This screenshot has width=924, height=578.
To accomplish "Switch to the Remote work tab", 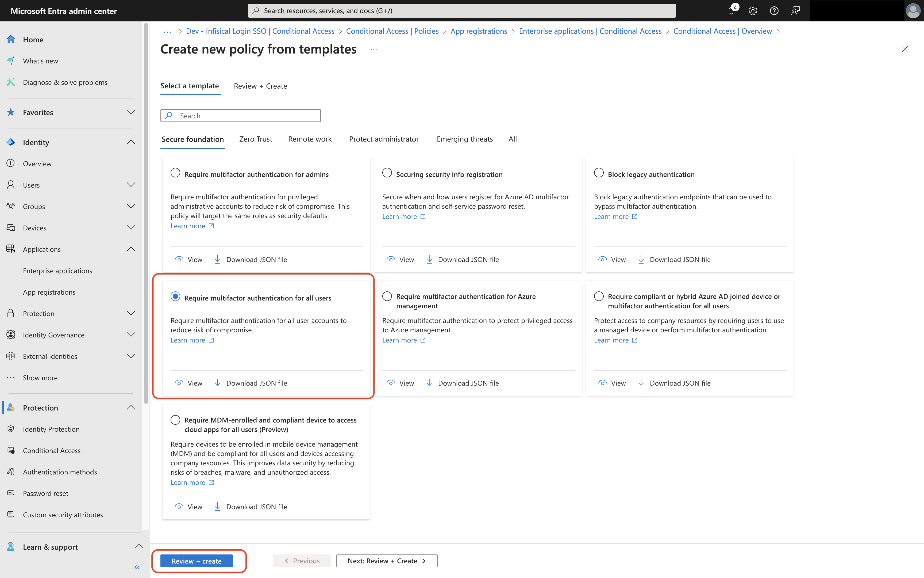I will 310,139.
